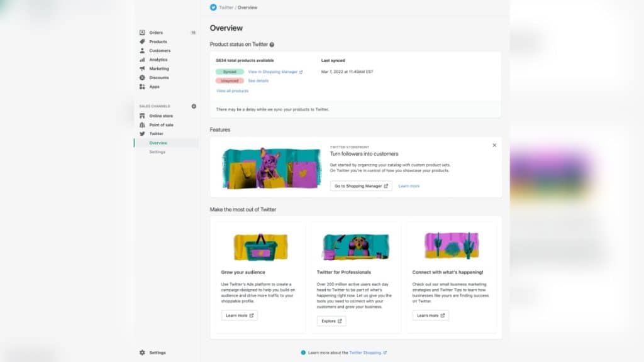Click the Synced status badge
The height and width of the screenshot is (362, 644).
(230, 72)
